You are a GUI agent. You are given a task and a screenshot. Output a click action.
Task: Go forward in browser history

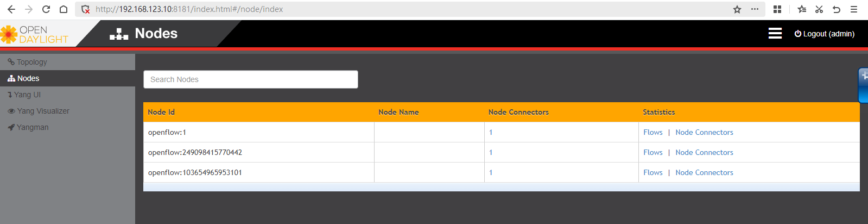tap(29, 9)
